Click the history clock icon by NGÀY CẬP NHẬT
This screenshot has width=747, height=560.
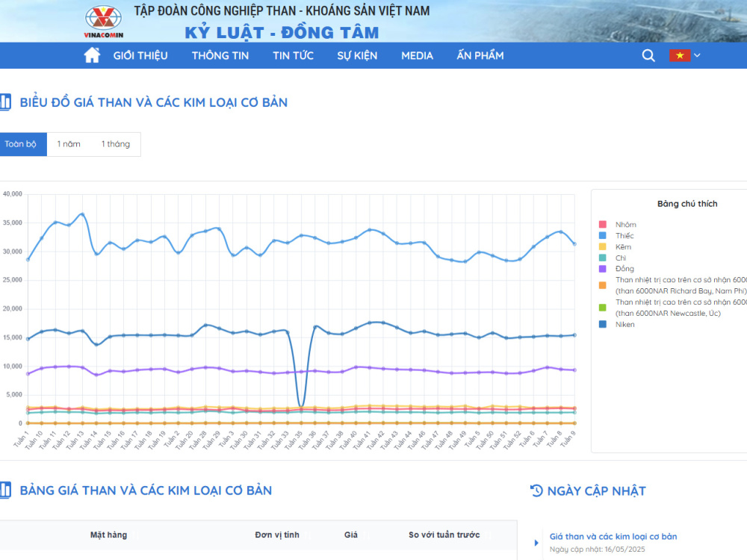coord(536,491)
